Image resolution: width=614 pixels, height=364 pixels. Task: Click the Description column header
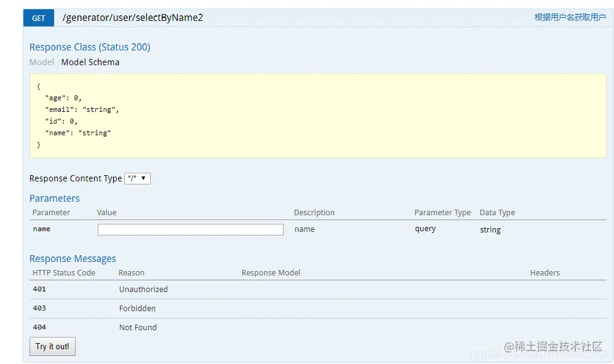pos(314,213)
